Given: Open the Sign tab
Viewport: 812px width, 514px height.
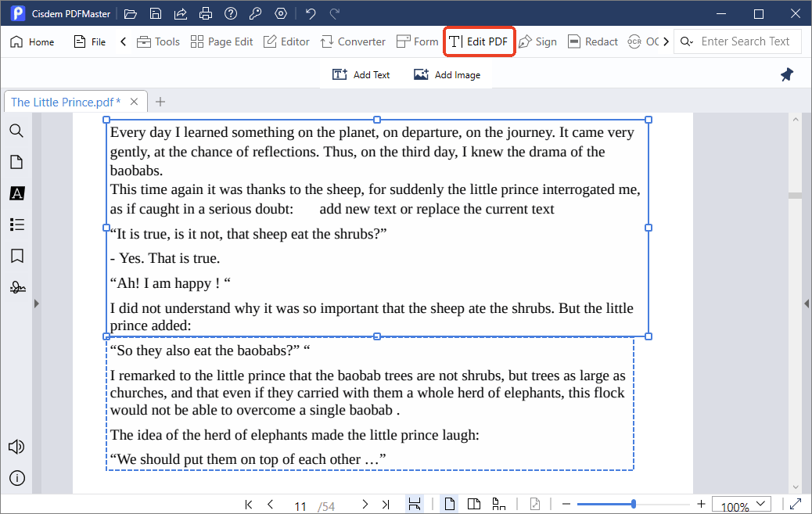Looking at the screenshot, I should 537,42.
